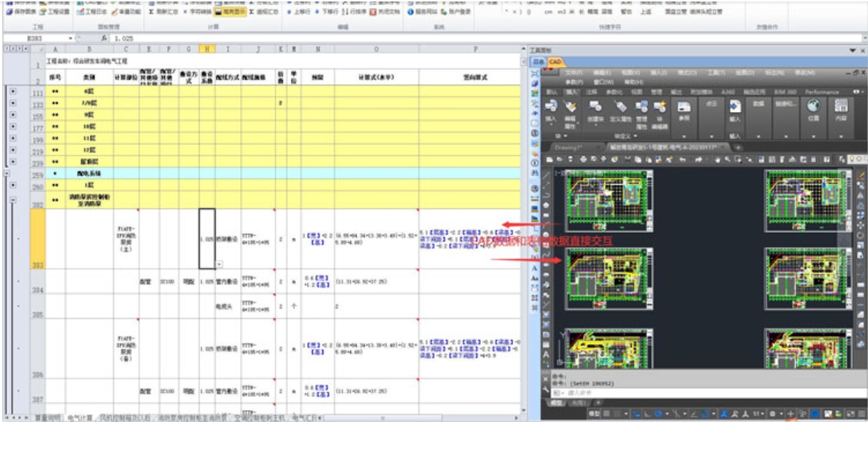The height and width of the screenshot is (458, 868).
Task: Click the 工程日志 project log icon
Action: pos(80,13)
